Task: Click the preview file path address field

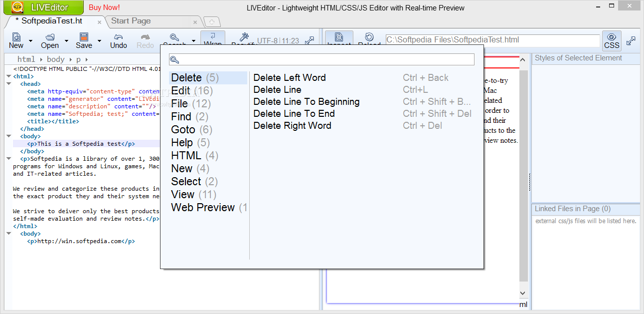Action: [492, 40]
